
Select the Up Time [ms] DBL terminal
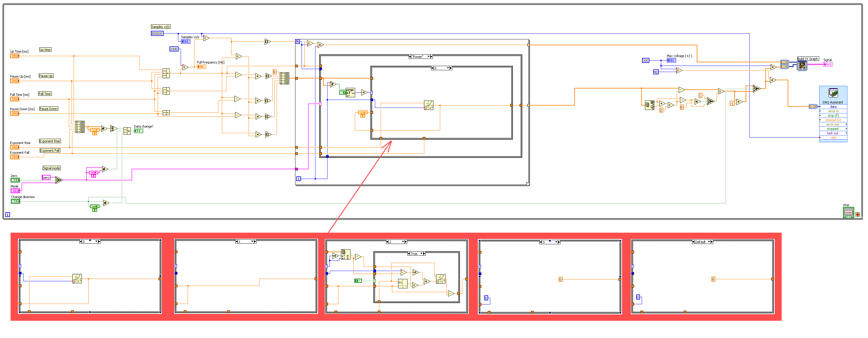(x=14, y=56)
